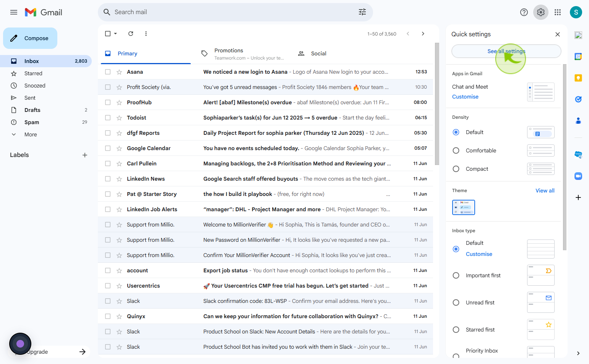Close the Quick settings panel
The image size is (589, 364).
pyautogui.click(x=558, y=34)
